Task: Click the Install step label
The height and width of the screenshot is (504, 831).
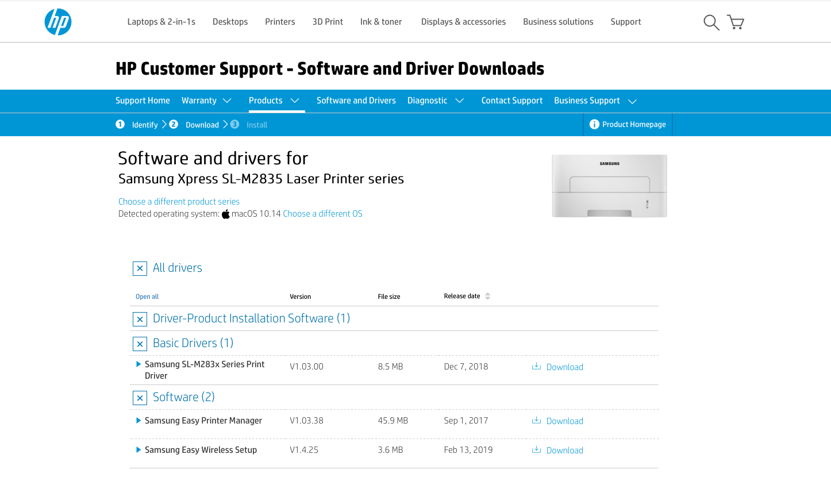Action: coord(257,125)
